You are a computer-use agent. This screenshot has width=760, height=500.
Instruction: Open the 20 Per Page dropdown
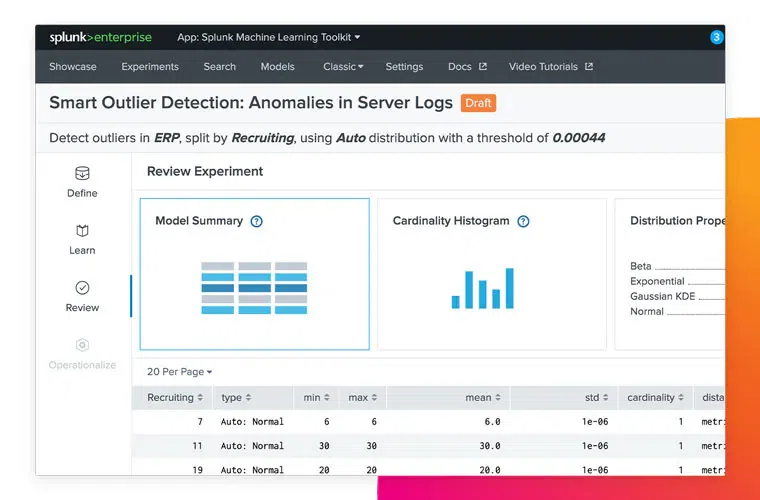[179, 372]
